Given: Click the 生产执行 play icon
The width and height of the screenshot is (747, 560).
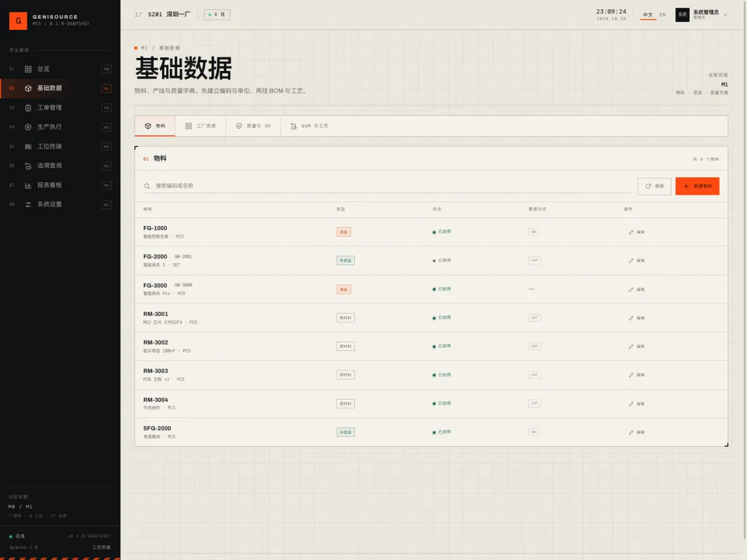Looking at the screenshot, I should [x=28, y=127].
